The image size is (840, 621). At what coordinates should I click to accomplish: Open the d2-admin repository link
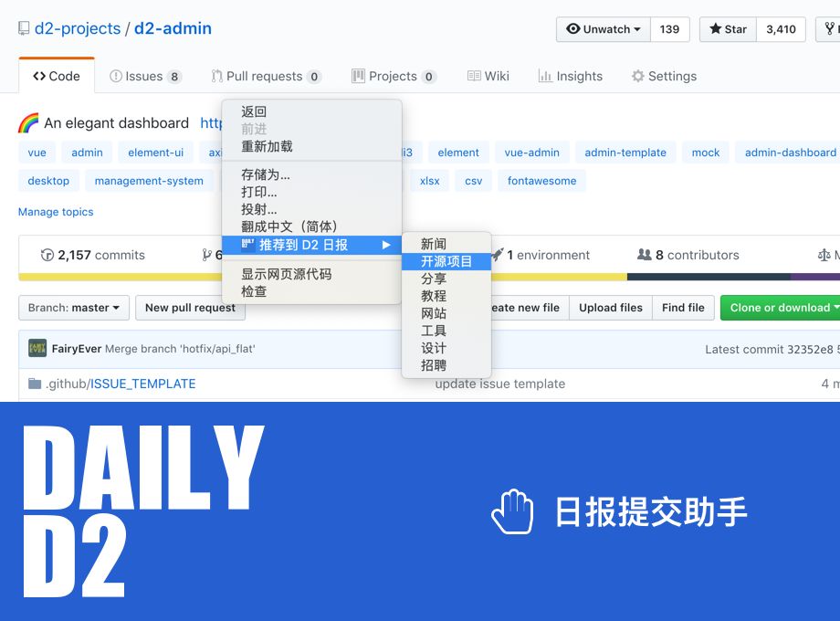[x=173, y=28]
